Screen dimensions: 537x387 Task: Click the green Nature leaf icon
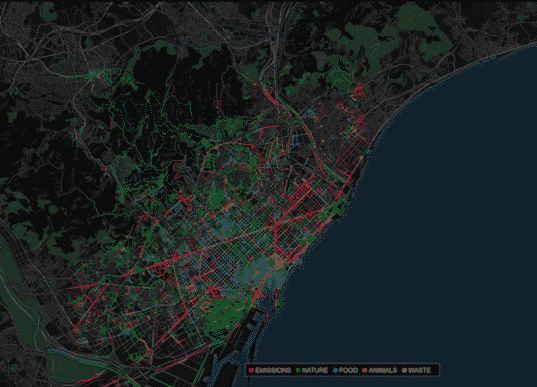pyautogui.click(x=298, y=370)
